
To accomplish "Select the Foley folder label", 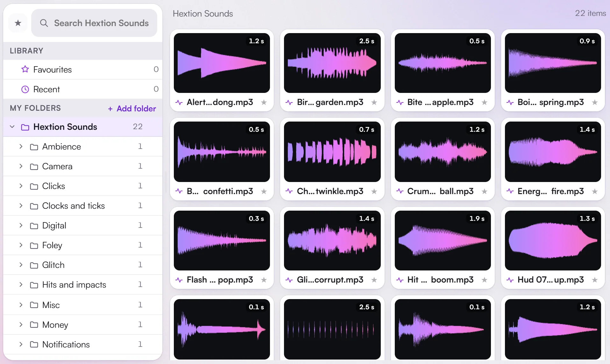I will point(52,245).
